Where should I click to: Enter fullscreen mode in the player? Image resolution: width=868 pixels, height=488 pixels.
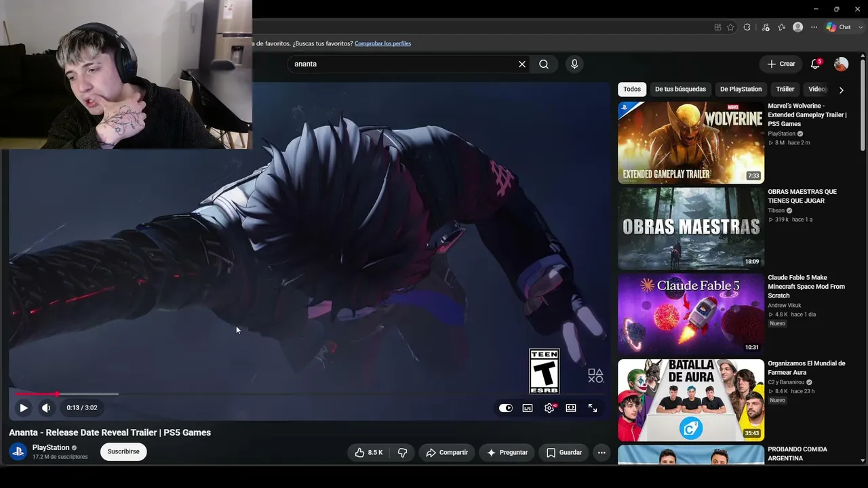click(x=593, y=408)
